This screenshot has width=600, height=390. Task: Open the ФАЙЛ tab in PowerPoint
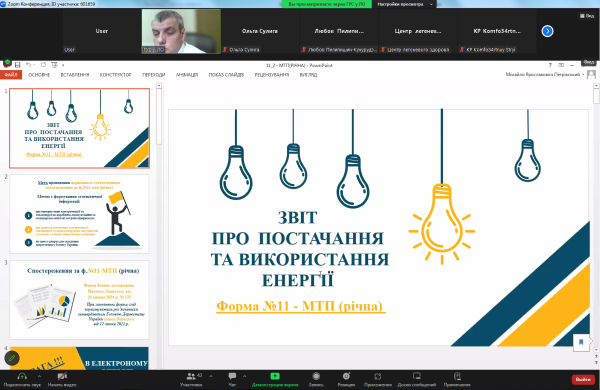(x=11, y=75)
